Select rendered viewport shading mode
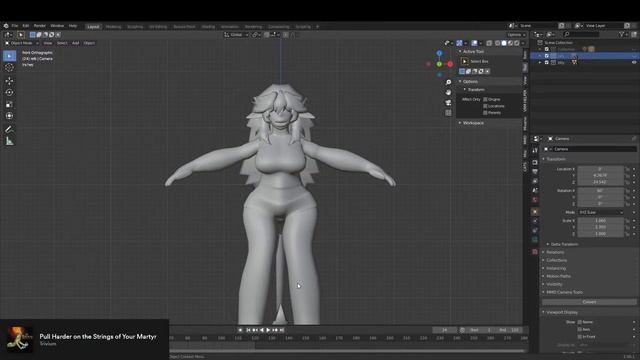Screen dimensions: 640x360 (x=517, y=43)
